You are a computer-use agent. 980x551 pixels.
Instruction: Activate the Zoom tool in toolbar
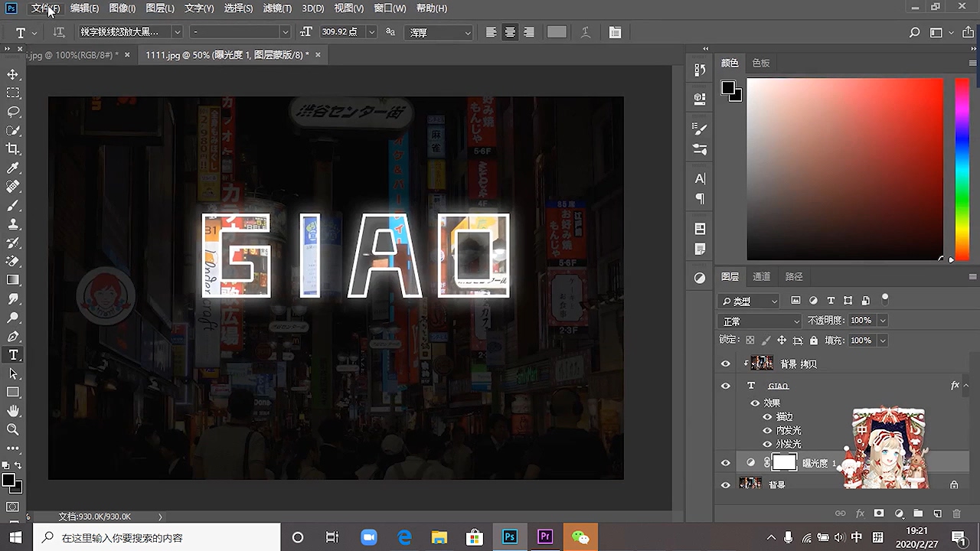pos(13,430)
